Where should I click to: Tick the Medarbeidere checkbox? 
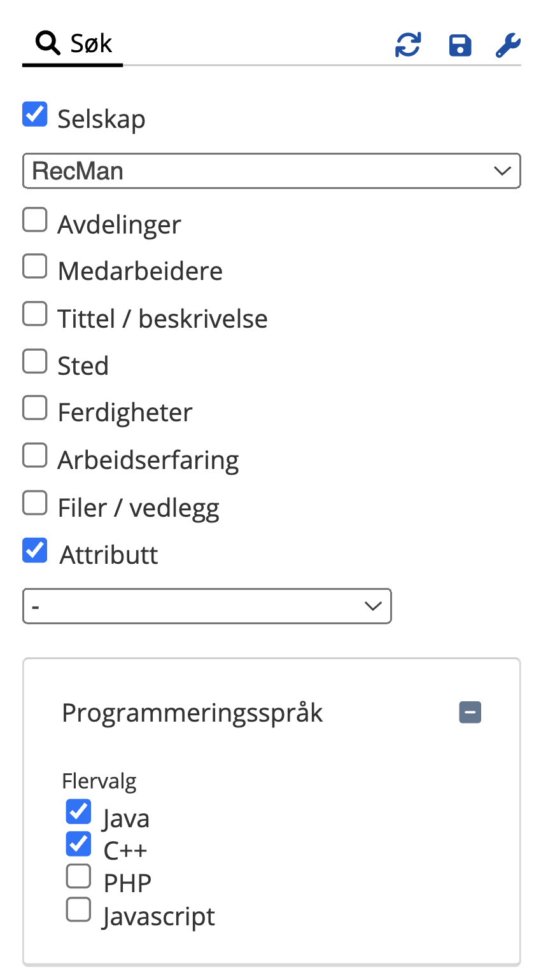tap(35, 267)
